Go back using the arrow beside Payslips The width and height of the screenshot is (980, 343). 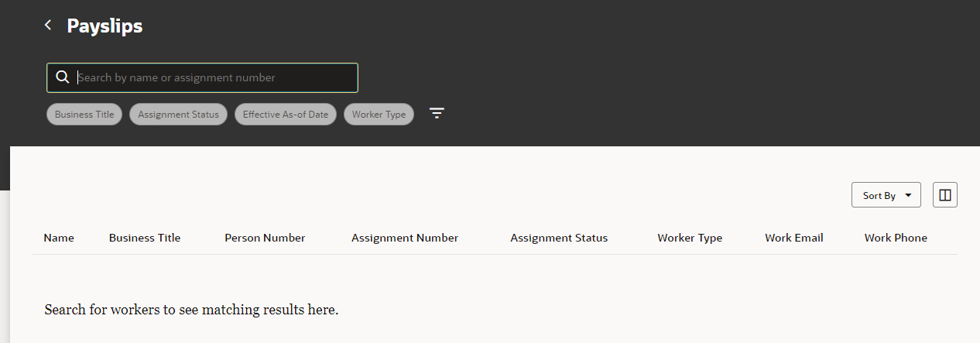click(x=48, y=26)
